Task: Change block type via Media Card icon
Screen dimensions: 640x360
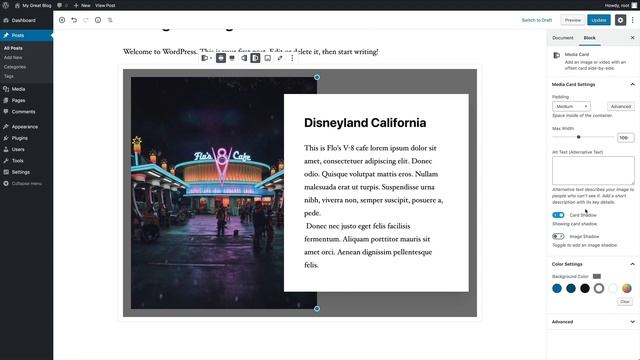Action: point(206,58)
